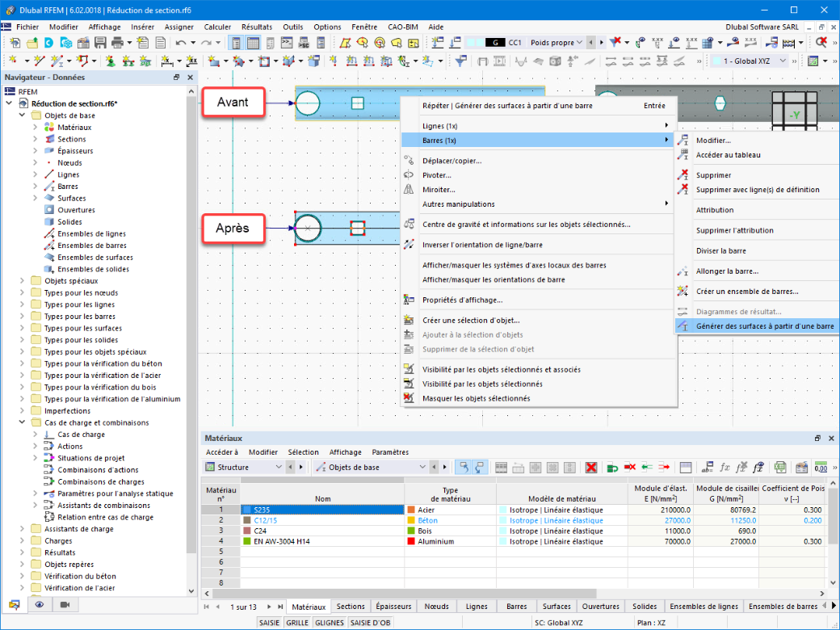Open the Calculer menu
Image resolution: width=840 pixels, height=630 pixels.
[217, 27]
